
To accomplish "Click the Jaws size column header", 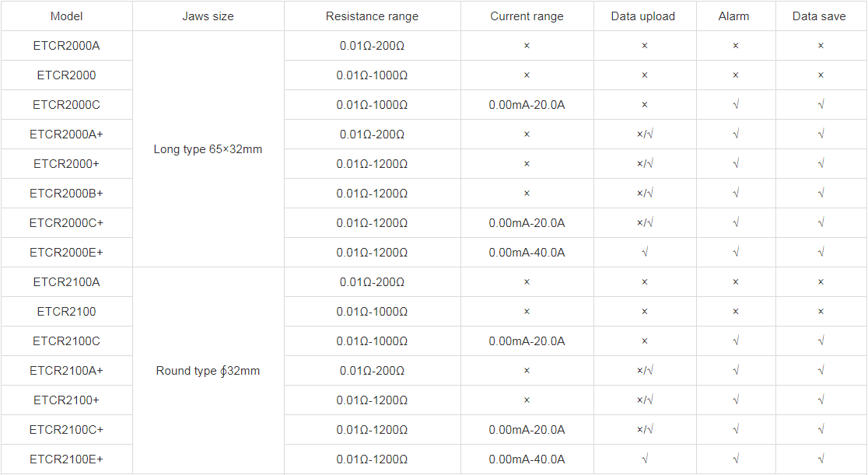I will [208, 16].
